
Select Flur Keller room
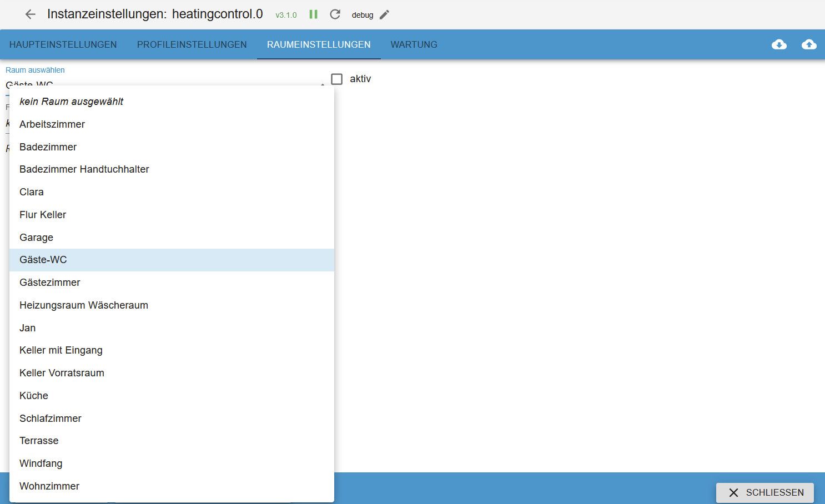tap(172, 215)
